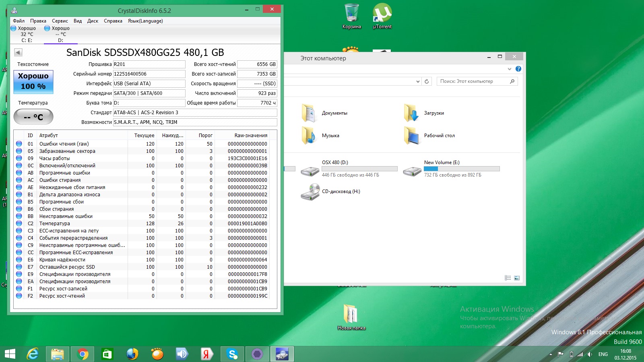Select the D: disk tab
The height and width of the screenshot is (362, 644).
coord(60,34)
